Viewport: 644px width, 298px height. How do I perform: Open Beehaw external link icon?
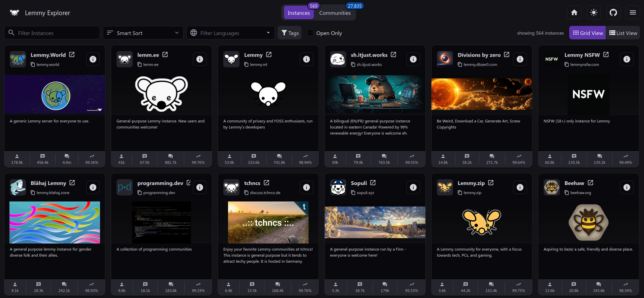tap(590, 183)
